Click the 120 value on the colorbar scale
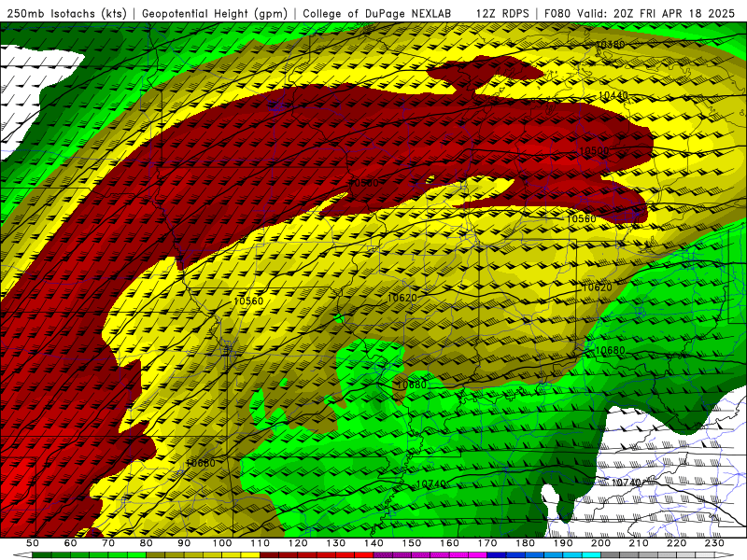 298,543
